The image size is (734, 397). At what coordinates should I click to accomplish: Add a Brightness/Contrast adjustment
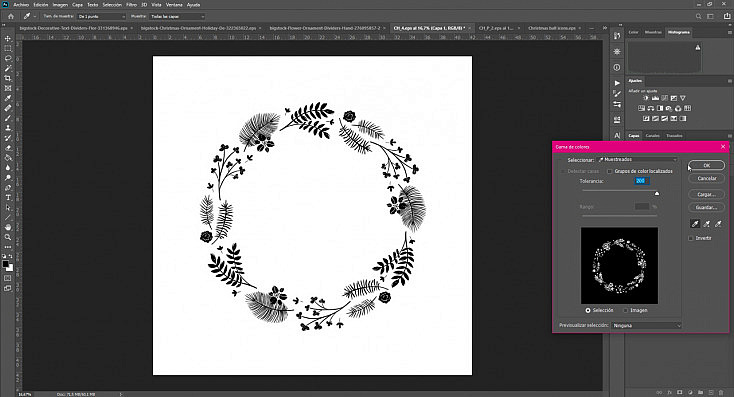[x=646, y=98]
